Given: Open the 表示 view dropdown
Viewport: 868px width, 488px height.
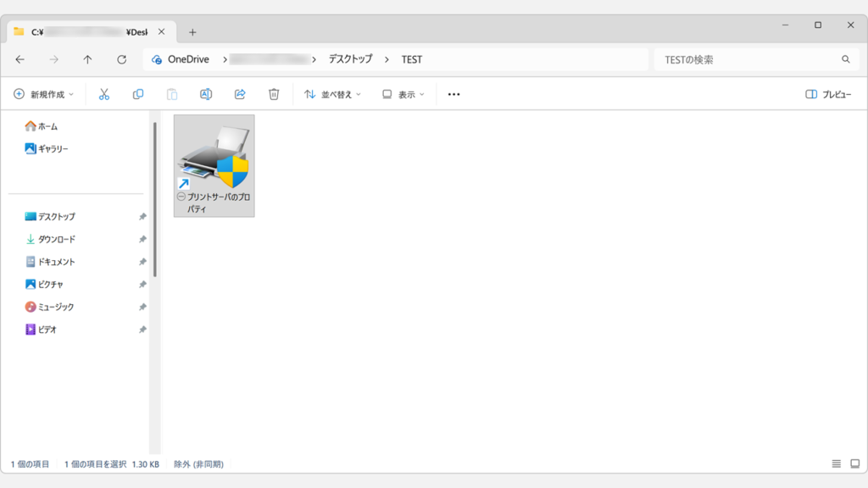Looking at the screenshot, I should pos(403,95).
